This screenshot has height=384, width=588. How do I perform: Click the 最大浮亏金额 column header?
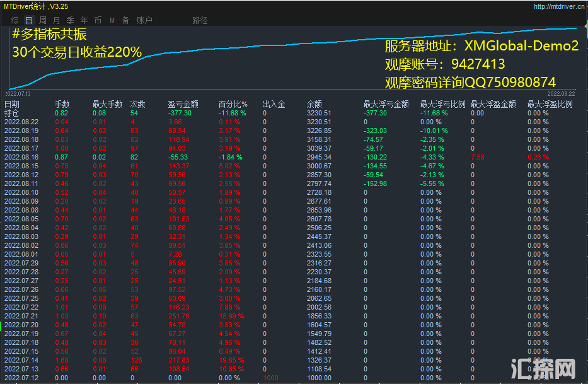386,104
